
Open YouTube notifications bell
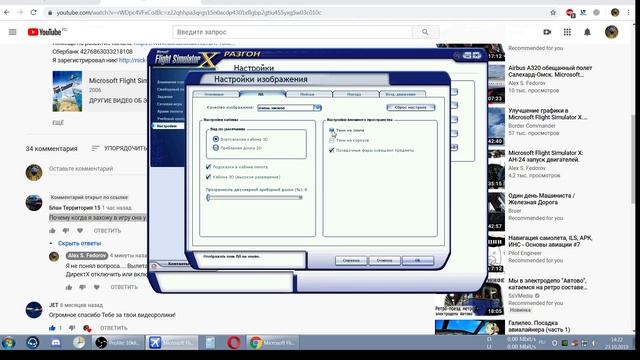[x=587, y=32]
